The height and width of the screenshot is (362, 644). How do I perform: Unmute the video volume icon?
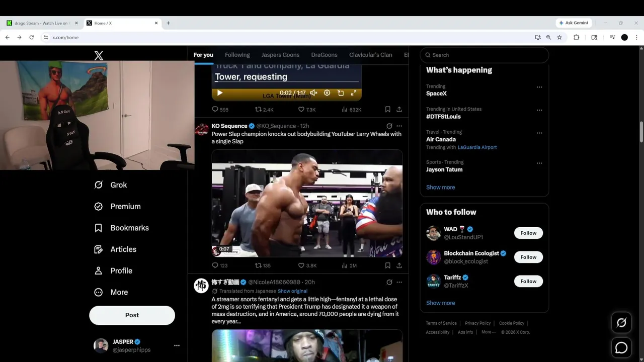313,93
